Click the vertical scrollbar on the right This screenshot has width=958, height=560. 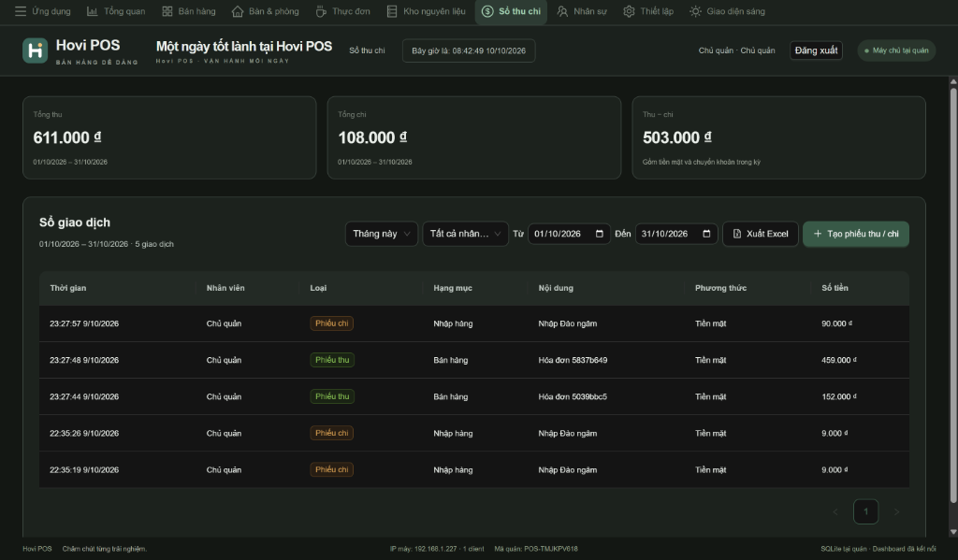(x=953, y=294)
